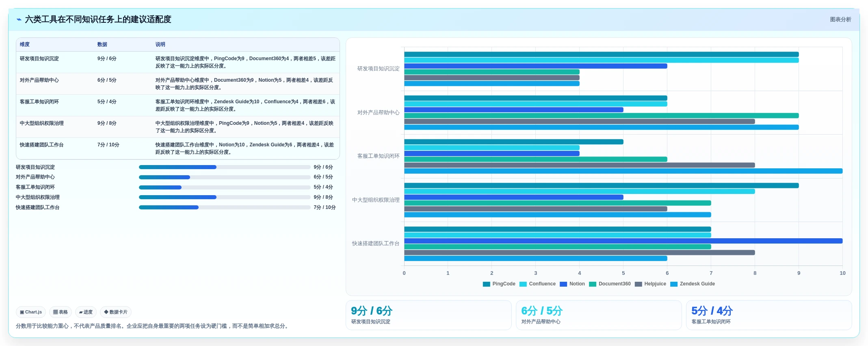
Task: Click the 研发项目知识沉淀 progress bar
Action: tap(225, 167)
